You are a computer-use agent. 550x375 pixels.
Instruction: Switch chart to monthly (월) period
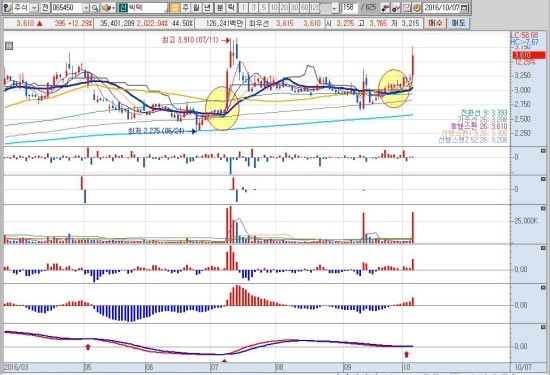196,8
